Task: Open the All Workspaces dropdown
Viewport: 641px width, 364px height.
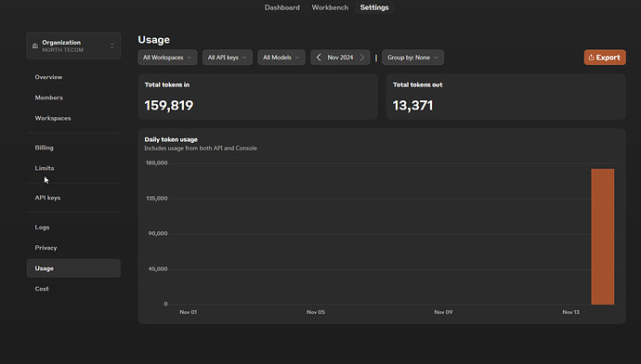Action: click(167, 58)
